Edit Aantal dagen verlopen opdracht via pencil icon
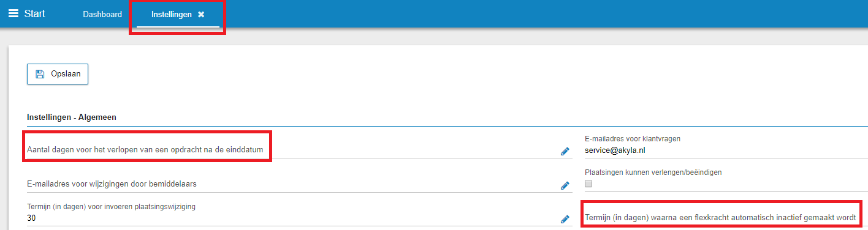868x230 pixels. pos(565,152)
